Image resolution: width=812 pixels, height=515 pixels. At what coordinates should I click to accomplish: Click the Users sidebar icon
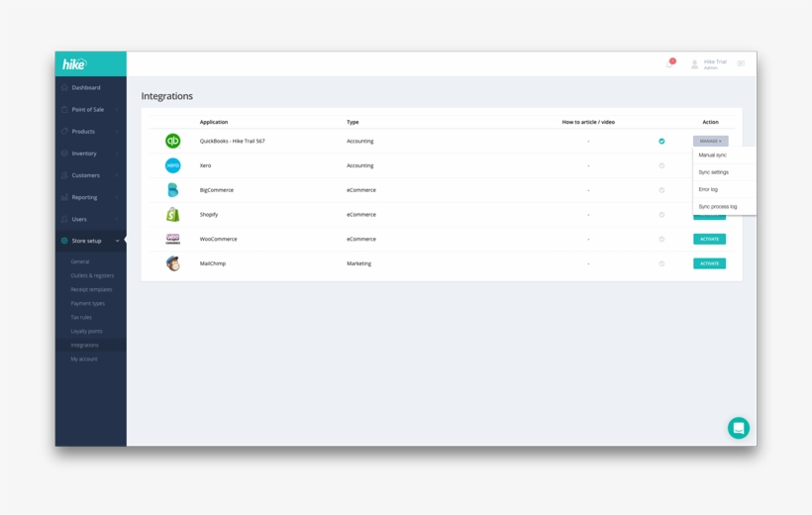[64, 219]
